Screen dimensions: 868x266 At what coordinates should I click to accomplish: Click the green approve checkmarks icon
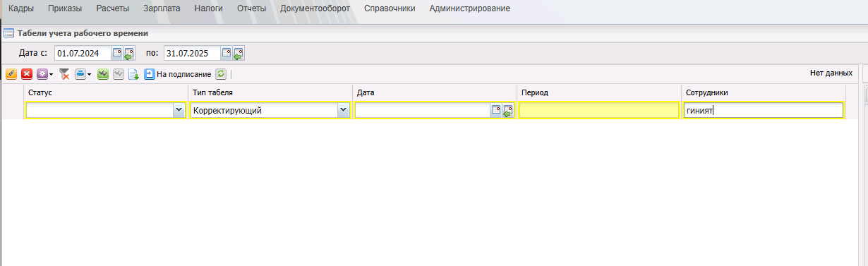pyautogui.click(x=103, y=73)
